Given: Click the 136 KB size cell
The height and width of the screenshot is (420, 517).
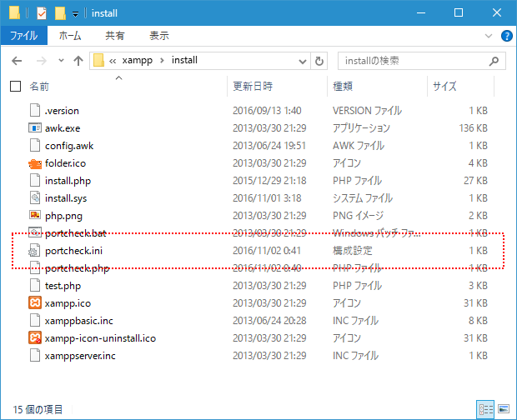Looking at the screenshot, I should click(473, 127).
